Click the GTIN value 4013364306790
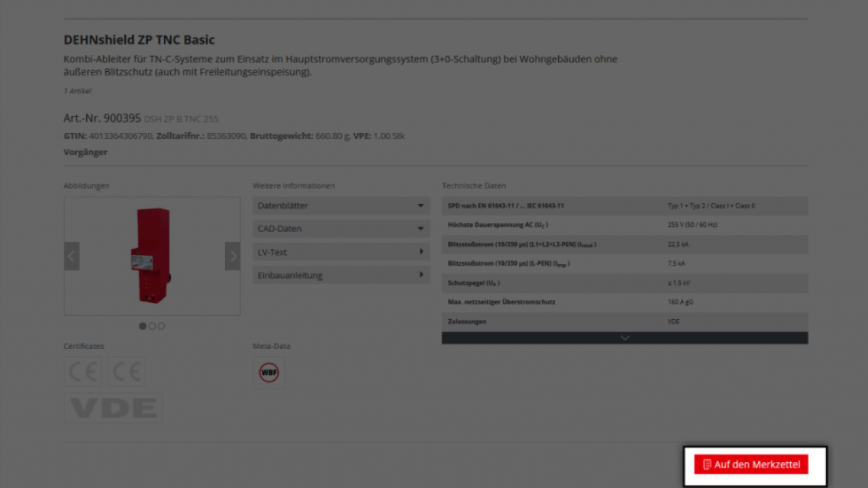Screen dimensions: 868x488 point(121,136)
